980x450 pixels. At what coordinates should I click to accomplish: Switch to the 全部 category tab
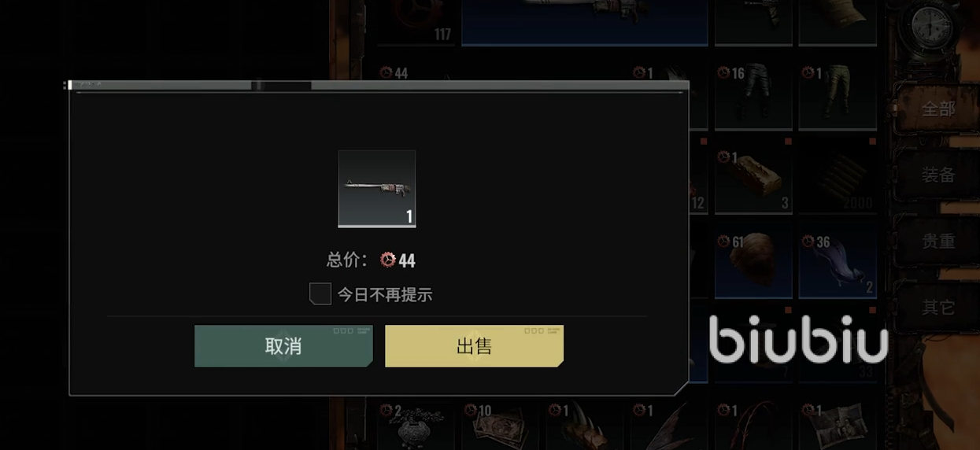click(x=938, y=109)
